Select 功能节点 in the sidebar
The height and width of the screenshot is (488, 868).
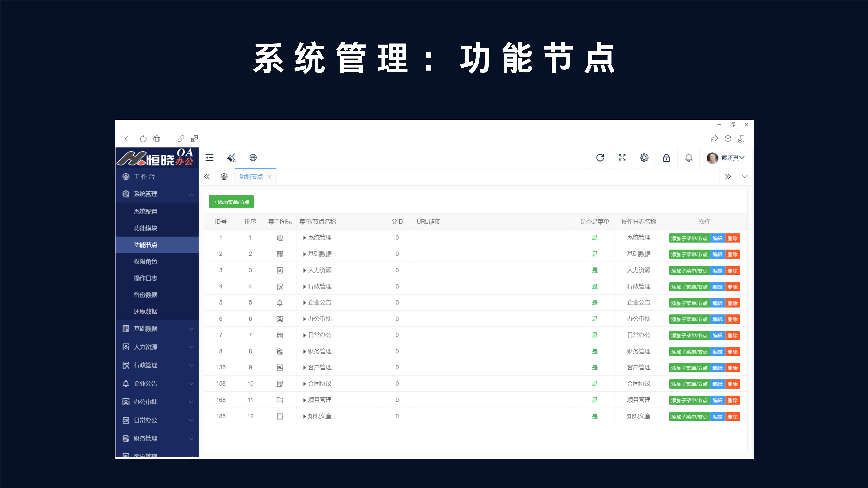pyautogui.click(x=157, y=245)
